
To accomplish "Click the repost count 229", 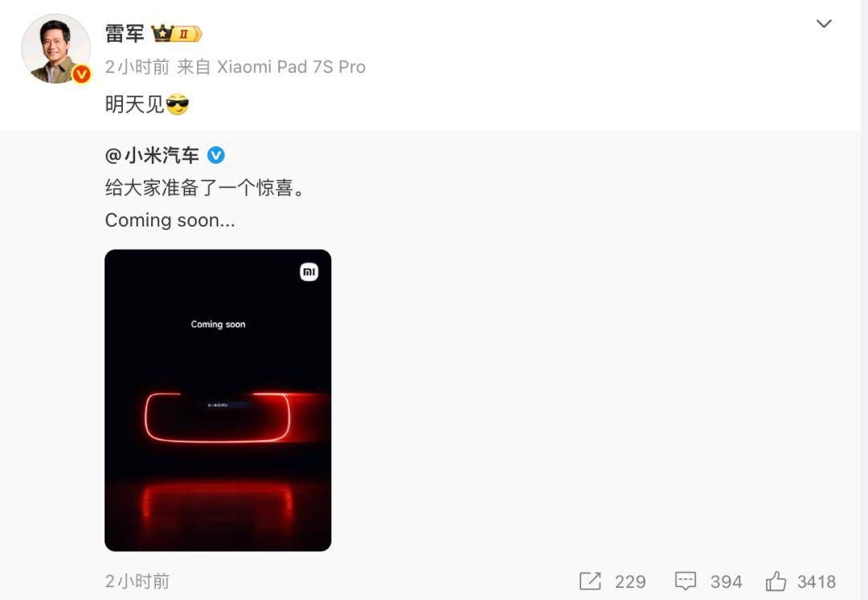I will [x=630, y=582].
